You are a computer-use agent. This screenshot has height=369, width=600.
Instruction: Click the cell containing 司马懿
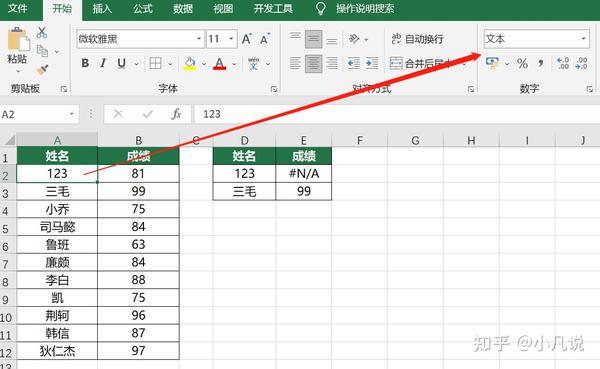[57, 227]
